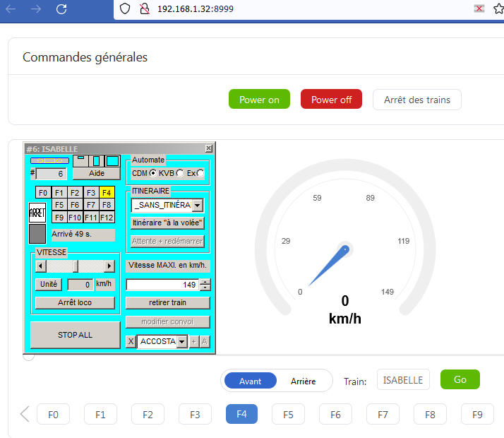Click the small X button left of ACCOSTA
504x438 pixels.
131,341
